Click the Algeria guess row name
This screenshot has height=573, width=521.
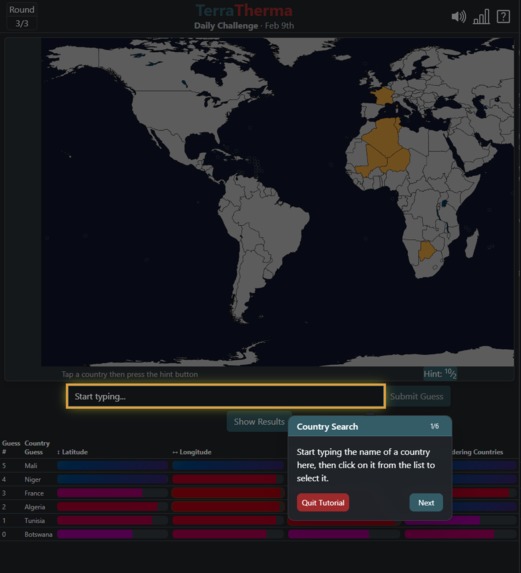click(x=35, y=507)
